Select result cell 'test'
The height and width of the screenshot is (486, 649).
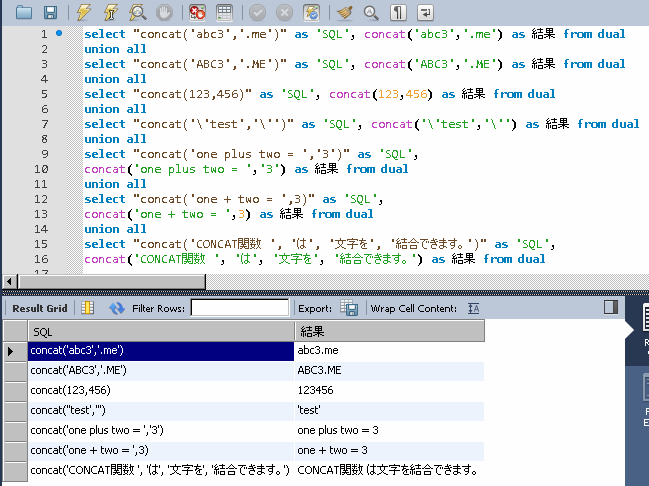[x=389, y=410]
